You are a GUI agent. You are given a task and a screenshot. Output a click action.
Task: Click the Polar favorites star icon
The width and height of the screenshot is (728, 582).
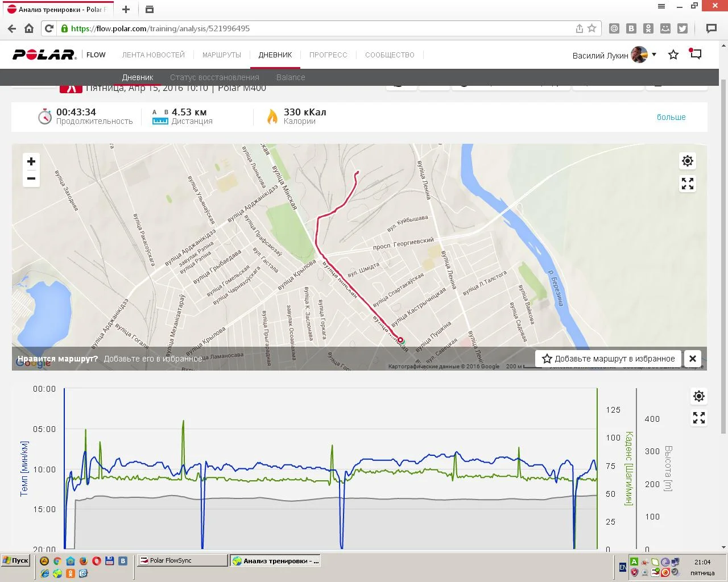(x=673, y=55)
